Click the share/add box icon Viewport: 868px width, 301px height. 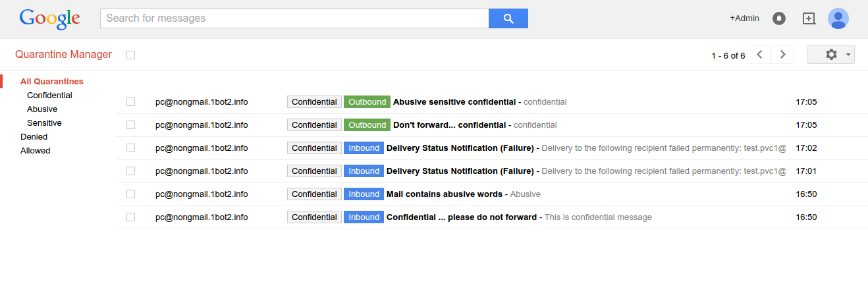(x=809, y=18)
